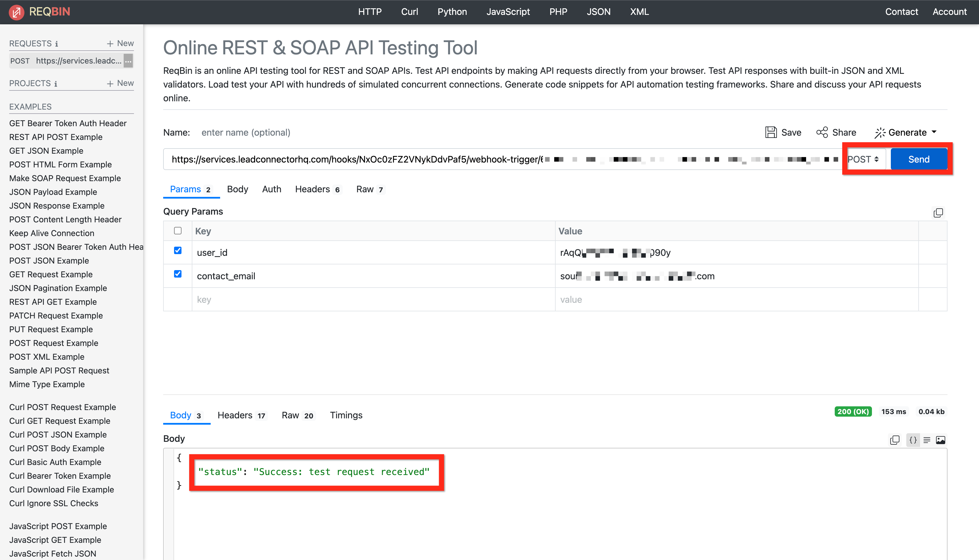Open image preview view of response
This screenshot has width=979, height=560.
pos(941,440)
